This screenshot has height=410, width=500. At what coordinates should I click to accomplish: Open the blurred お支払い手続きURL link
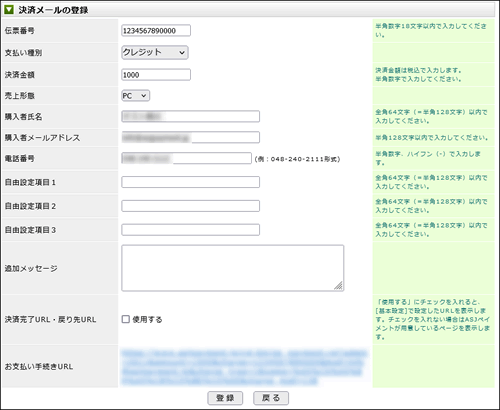pyautogui.click(x=244, y=367)
